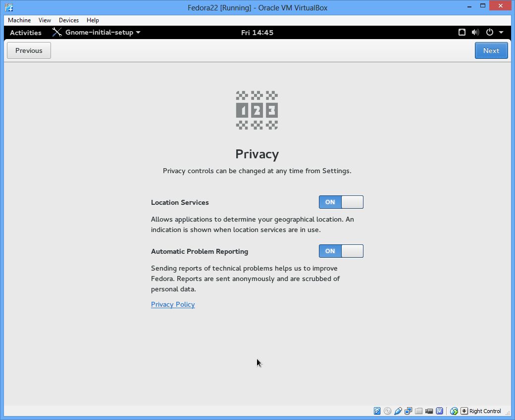Screen dimensions: 515x420
Task: Click the power icon in top bar
Action: [x=490, y=32]
